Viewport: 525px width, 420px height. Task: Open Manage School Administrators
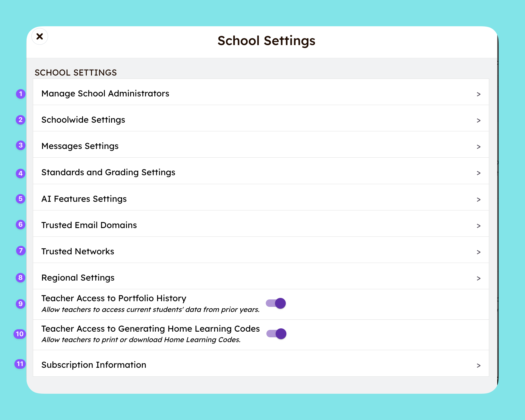click(x=105, y=93)
